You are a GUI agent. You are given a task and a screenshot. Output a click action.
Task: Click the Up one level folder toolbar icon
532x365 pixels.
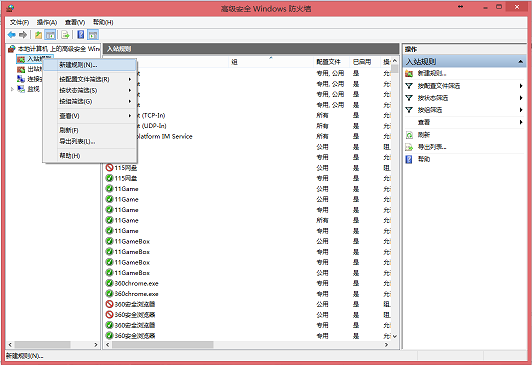[38, 35]
